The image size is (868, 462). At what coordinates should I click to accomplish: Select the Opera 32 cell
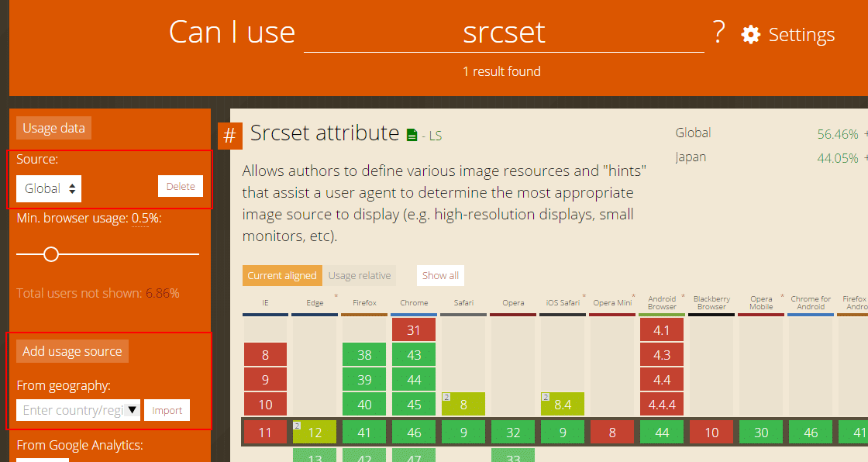513,432
